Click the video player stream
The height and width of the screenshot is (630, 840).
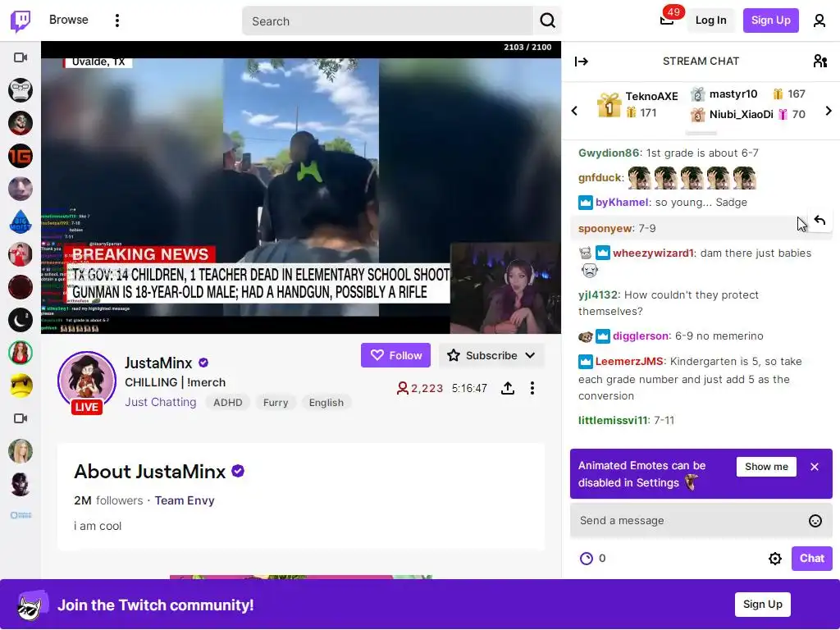301,188
